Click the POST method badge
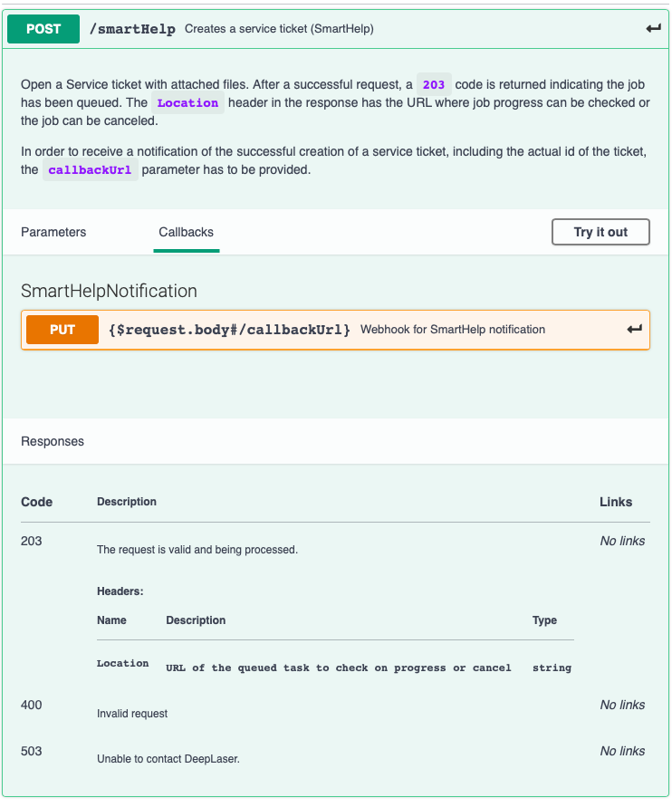The height and width of the screenshot is (807, 672). (x=43, y=29)
